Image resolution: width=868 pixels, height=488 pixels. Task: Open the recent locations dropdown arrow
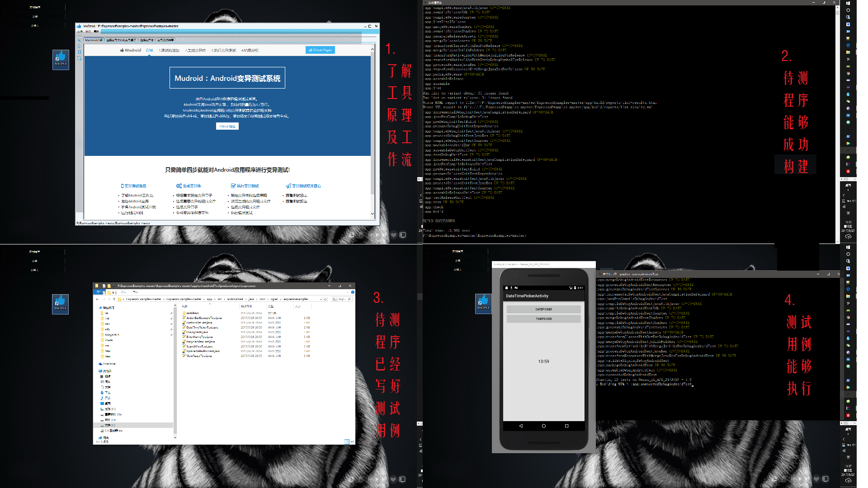click(109, 299)
